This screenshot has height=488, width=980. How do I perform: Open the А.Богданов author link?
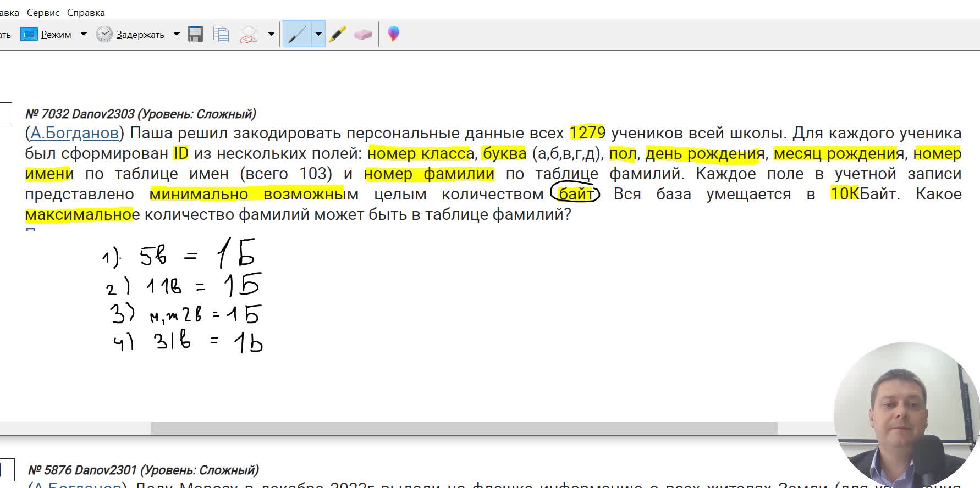(74, 133)
